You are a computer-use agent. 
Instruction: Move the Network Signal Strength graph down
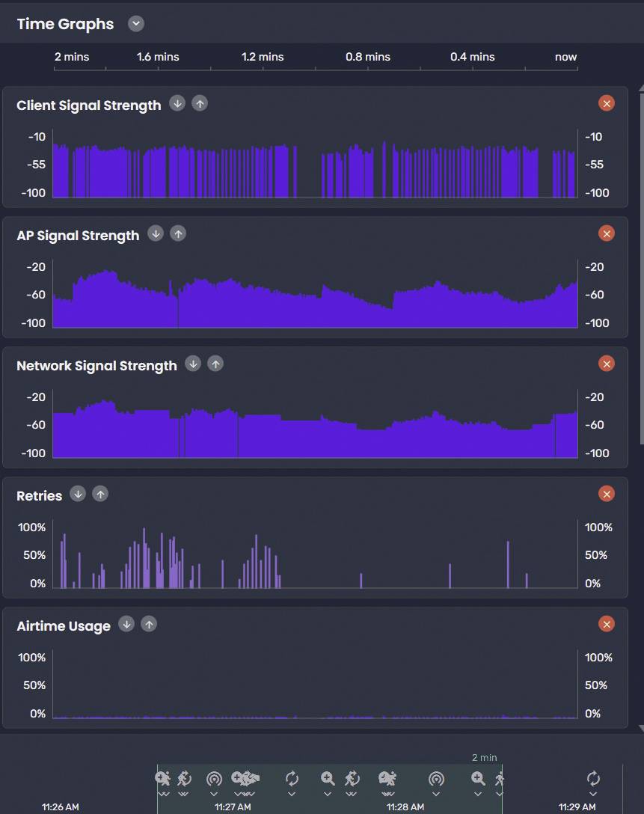[193, 364]
